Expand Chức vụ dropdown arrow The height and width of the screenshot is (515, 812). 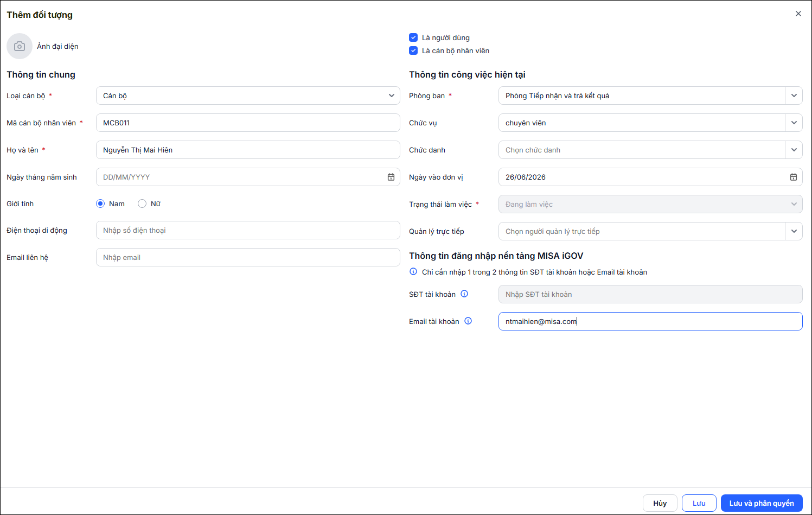[x=794, y=123]
